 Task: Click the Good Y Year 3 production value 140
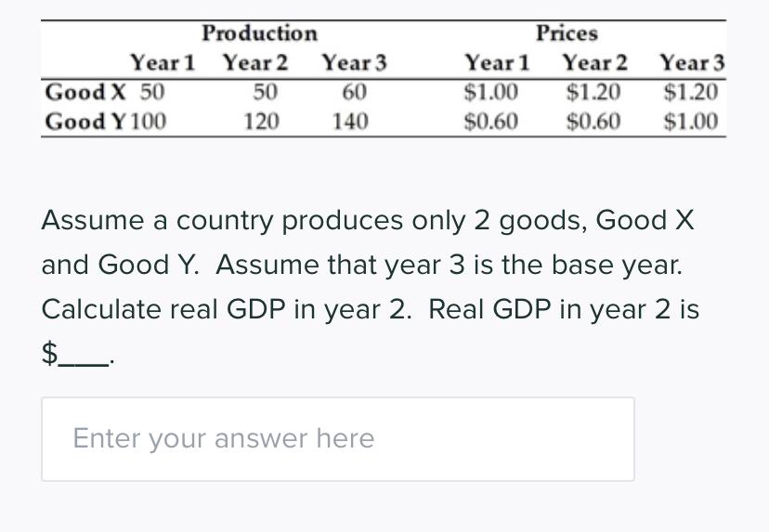[x=350, y=121]
